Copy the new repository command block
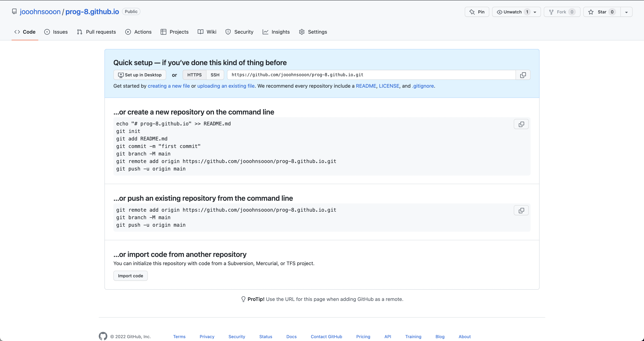Viewport: 644px width, 341px height. click(521, 124)
